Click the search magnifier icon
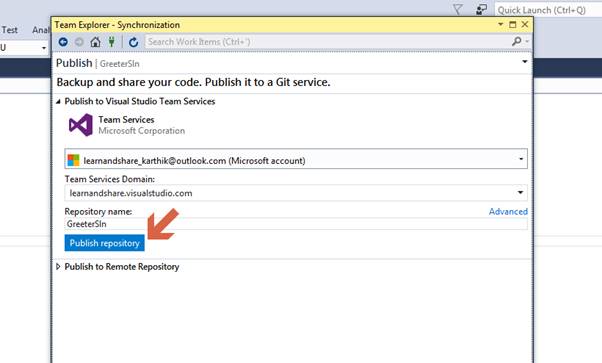The image size is (602, 363). pyautogui.click(x=517, y=41)
